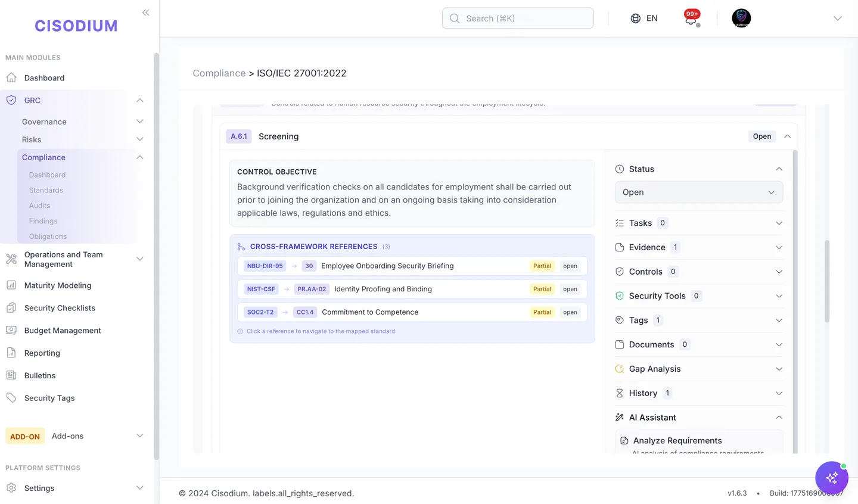Viewport: 858px width, 504px height.
Task: Open the SOC2-T2 Commitment to Competence reference
Action: pyautogui.click(x=412, y=312)
